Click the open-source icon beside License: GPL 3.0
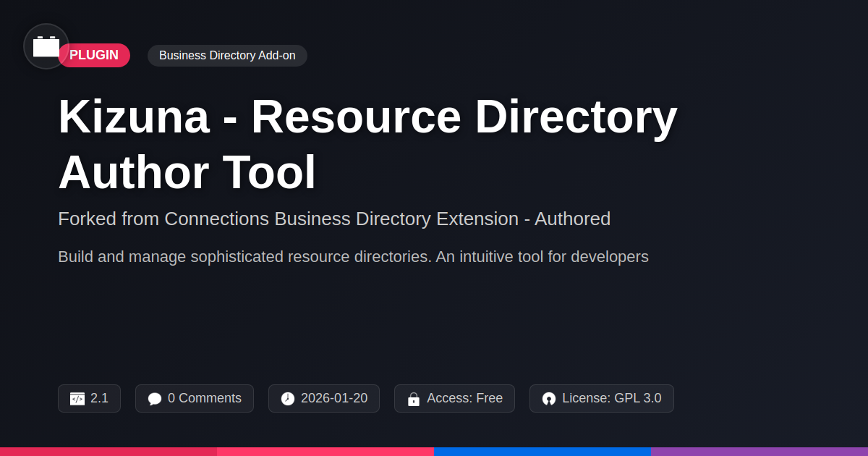Image resolution: width=868 pixels, height=456 pixels. coord(549,399)
